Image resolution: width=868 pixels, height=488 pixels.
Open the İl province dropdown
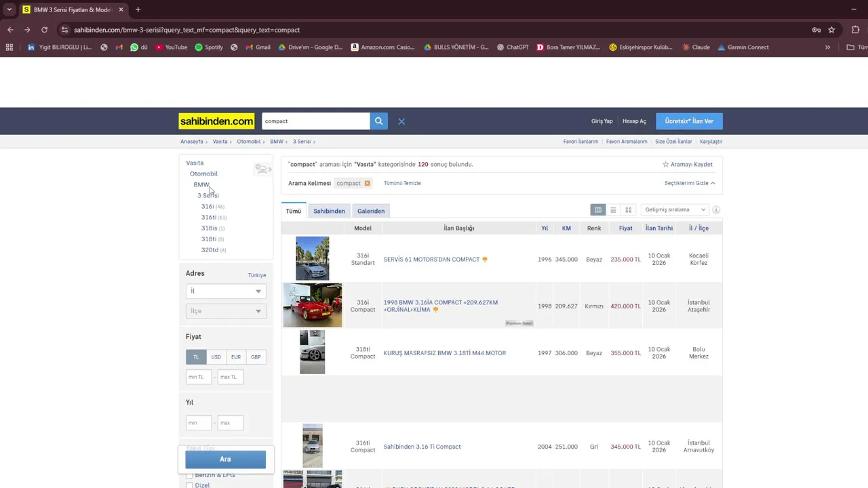226,291
